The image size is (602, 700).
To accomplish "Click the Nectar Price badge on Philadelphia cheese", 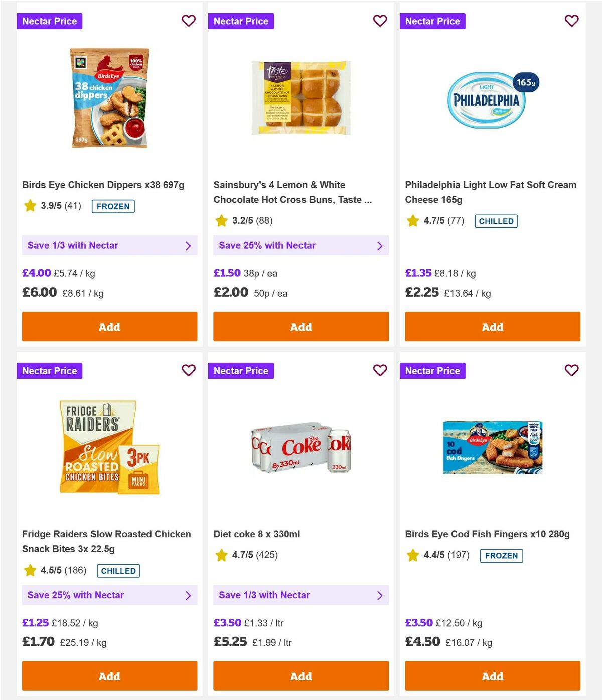I will tap(433, 21).
